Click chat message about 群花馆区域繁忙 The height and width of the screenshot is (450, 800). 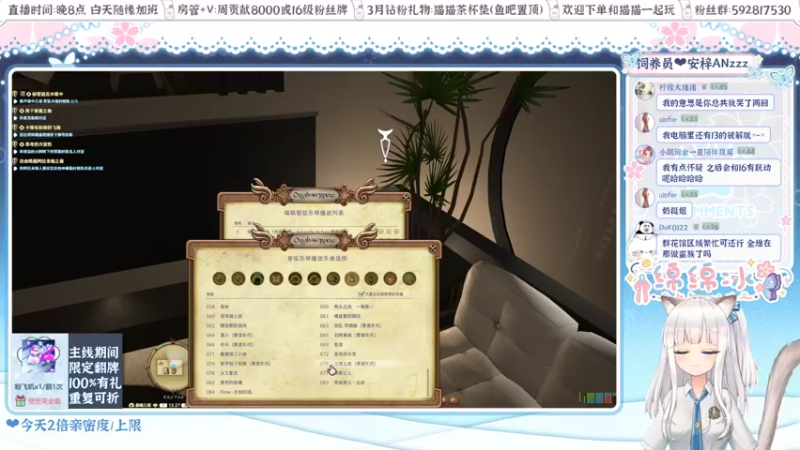pos(718,248)
